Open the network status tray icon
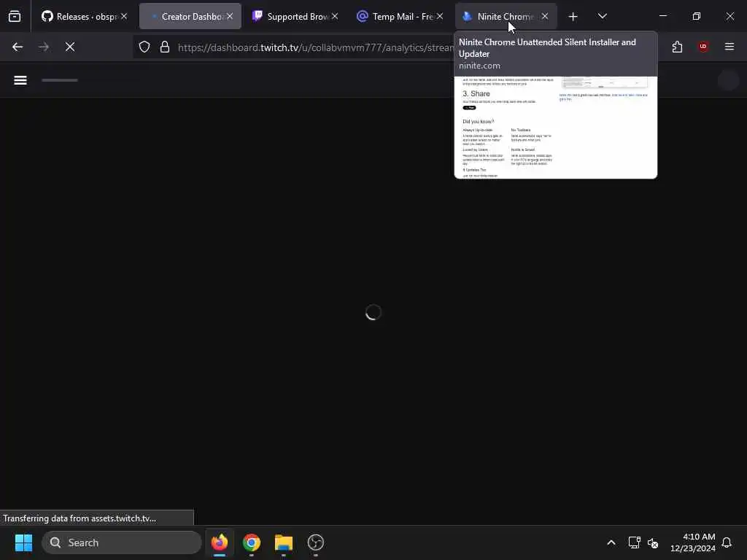The height and width of the screenshot is (560, 747). [x=634, y=542]
